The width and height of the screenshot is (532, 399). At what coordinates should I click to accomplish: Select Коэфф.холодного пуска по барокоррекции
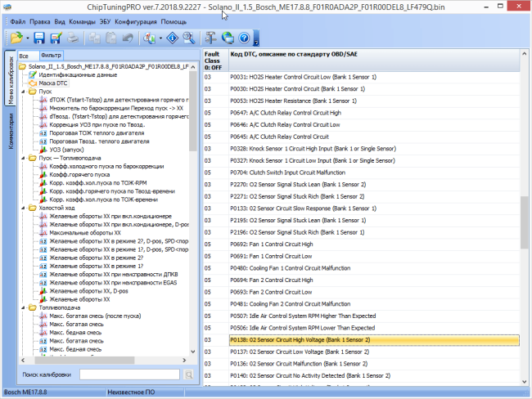tap(106, 166)
